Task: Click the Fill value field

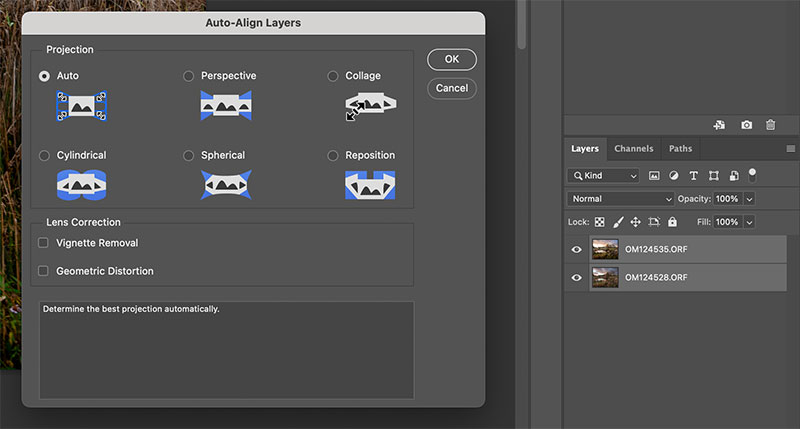Action: [728, 222]
